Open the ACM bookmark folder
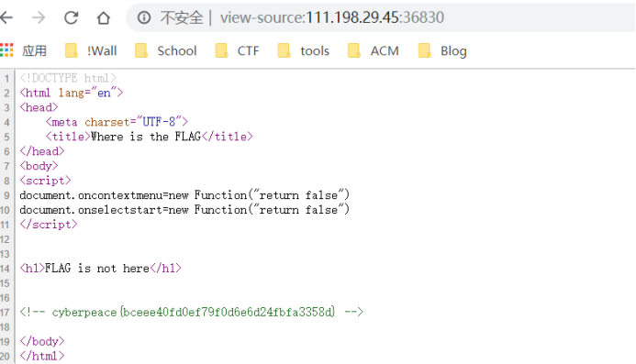This screenshot has width=636, height=364. point(374,50)
